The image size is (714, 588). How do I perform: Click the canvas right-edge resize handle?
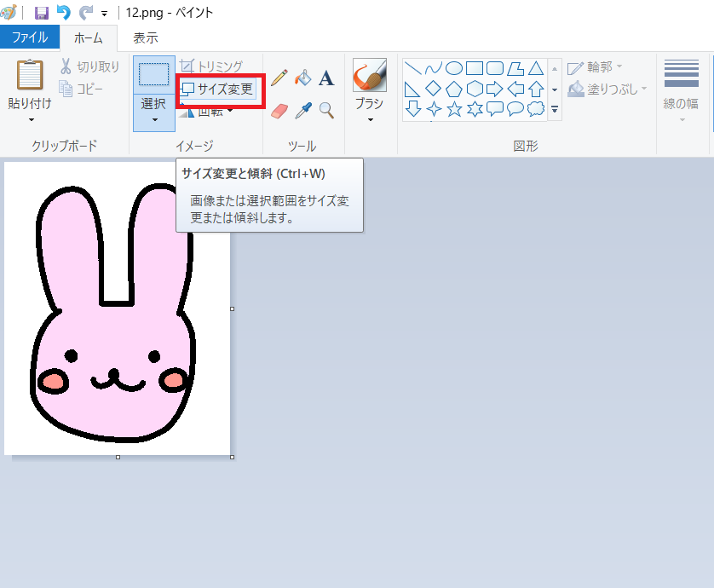pos(233,308)
